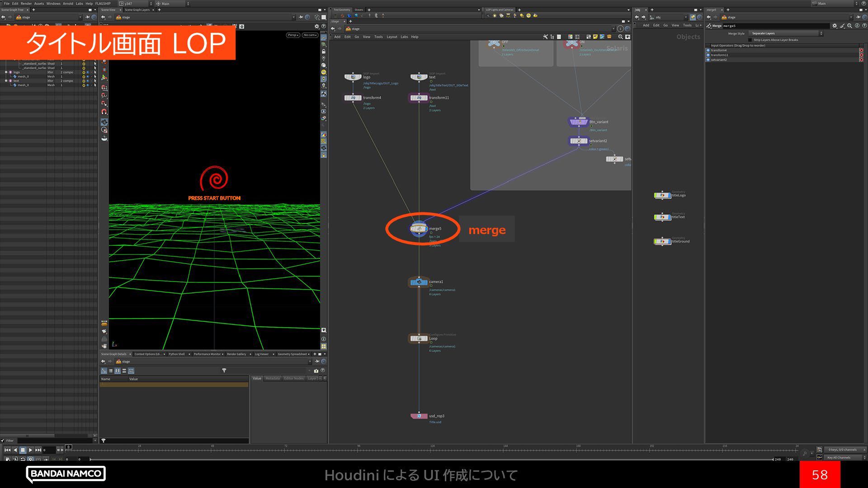Click the usd_rop3 node
This screenshot has width=868, height=488.
pyautogui.click(x=419, y=416)
